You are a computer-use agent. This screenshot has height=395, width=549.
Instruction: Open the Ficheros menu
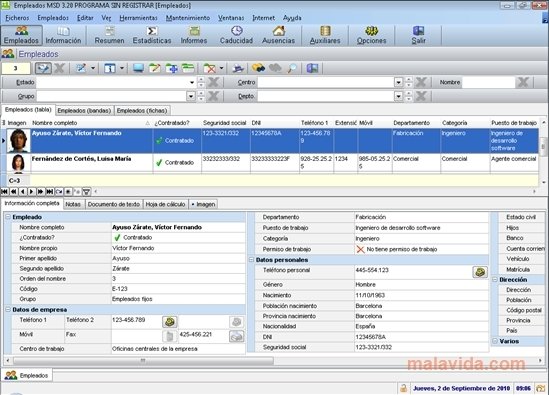click(x=17, y=18)
